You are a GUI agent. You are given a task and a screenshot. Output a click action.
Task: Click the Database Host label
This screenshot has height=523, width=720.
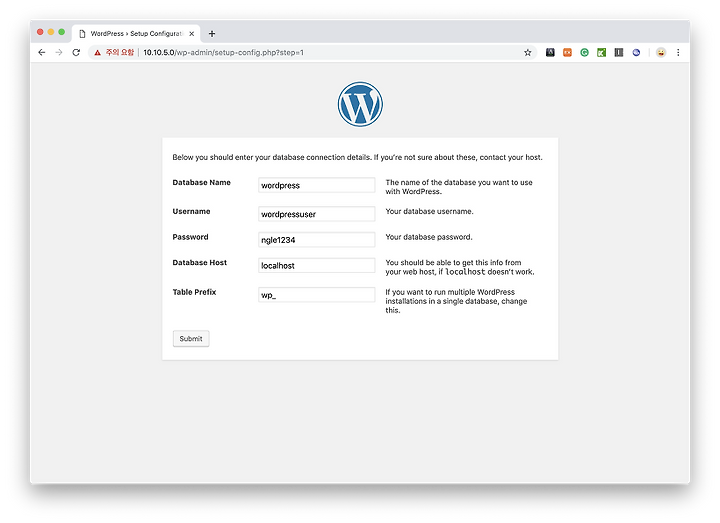pyautogui.click(x=200, y=263)
